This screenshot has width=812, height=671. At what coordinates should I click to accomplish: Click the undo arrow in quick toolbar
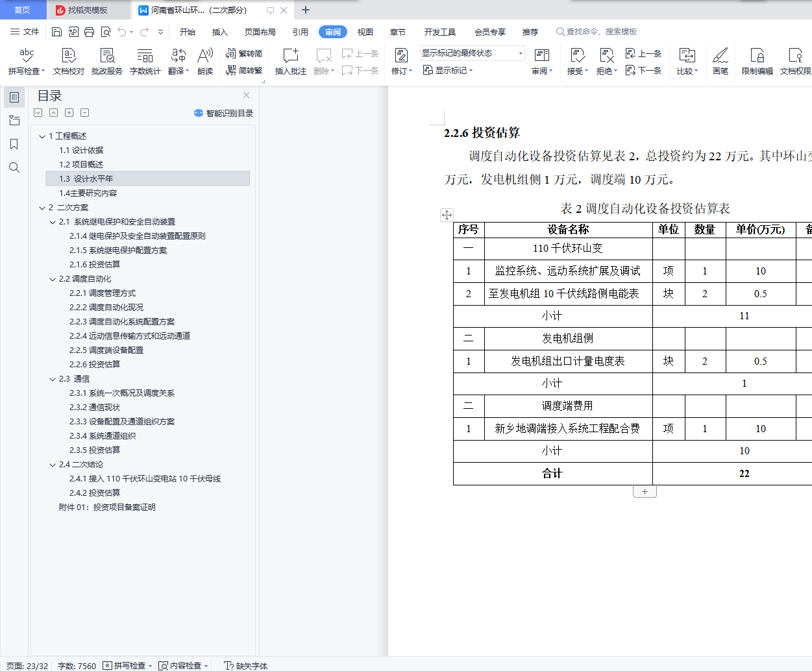pyautogui.click(x=121, y=32)
